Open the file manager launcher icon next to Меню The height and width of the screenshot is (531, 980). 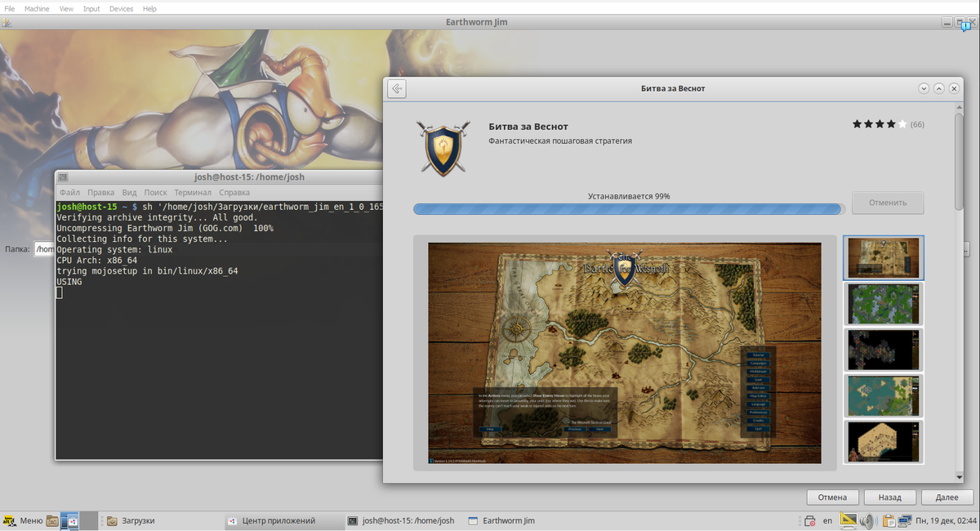click(x=52, y=520)
